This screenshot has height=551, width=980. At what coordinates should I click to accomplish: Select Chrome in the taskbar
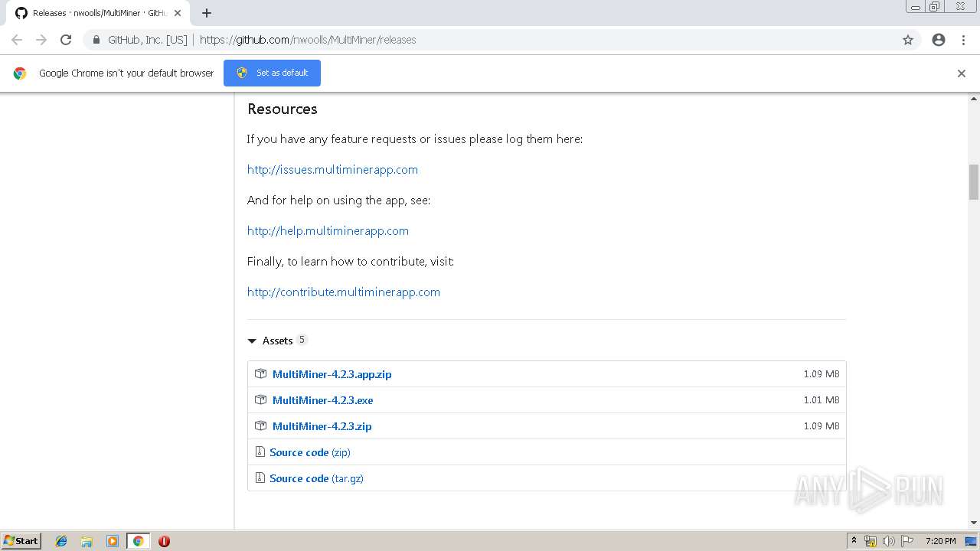click(139, 541)
